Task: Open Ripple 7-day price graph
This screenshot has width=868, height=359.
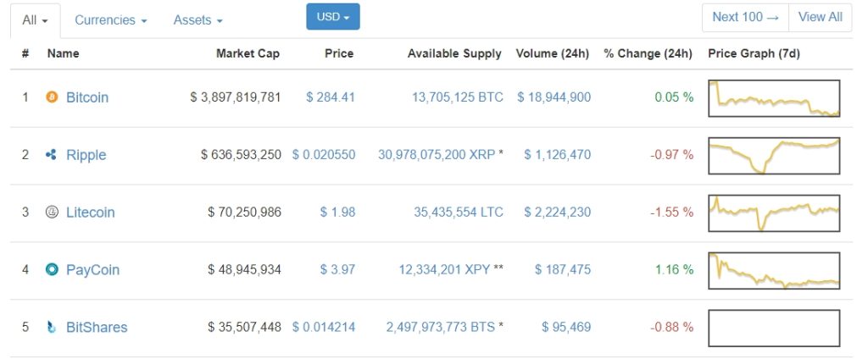Action: (x=774, y=155)
